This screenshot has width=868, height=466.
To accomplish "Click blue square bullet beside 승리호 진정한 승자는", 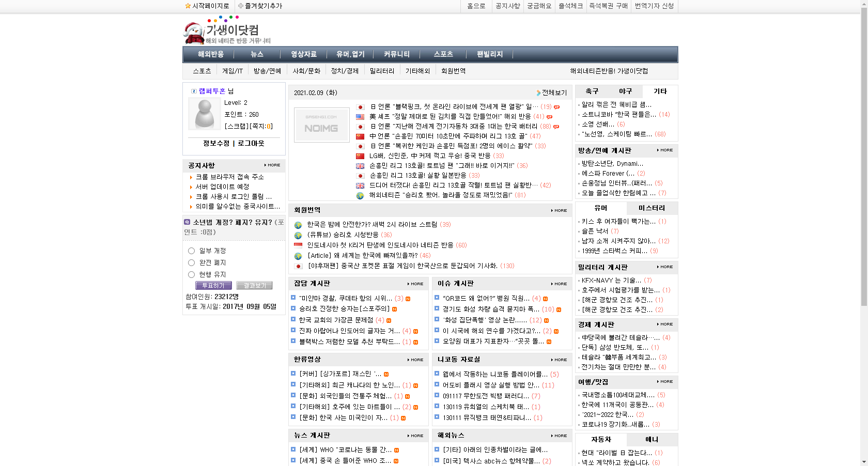I will (293, 308).
